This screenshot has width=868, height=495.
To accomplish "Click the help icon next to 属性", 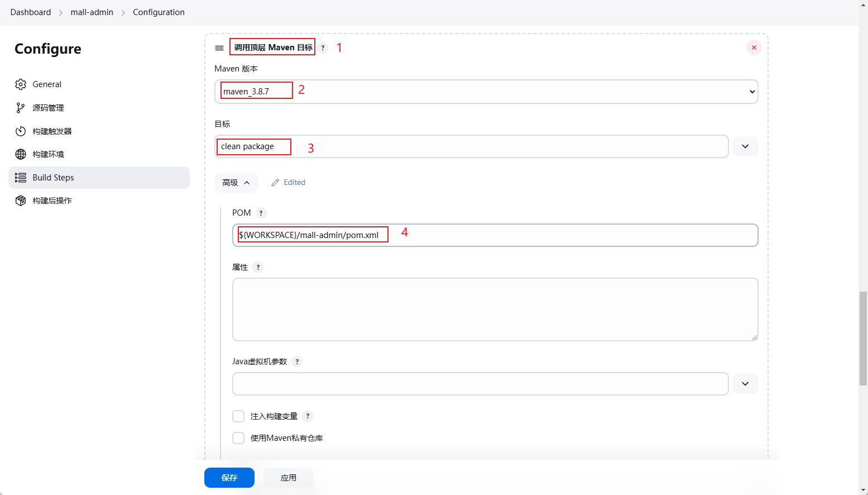I will point(258,267).
